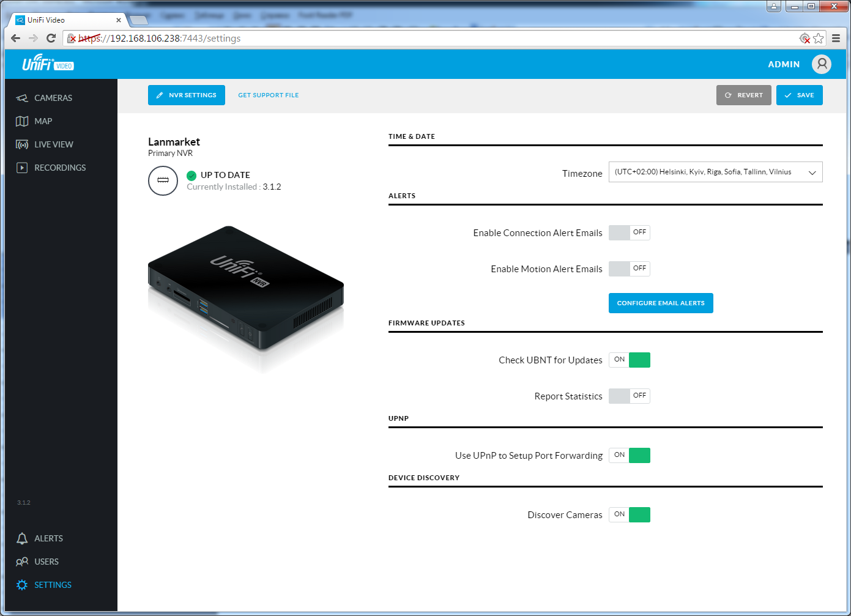Click the Recordings play icon

pyautogui.click(x=22, y=168)
